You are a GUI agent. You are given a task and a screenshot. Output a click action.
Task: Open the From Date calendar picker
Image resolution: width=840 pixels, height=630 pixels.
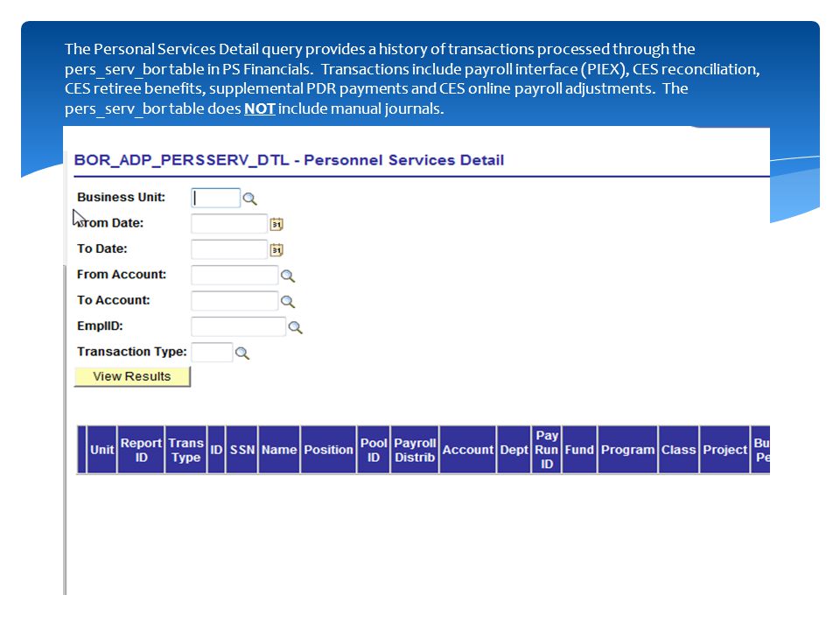click(276, 224)
